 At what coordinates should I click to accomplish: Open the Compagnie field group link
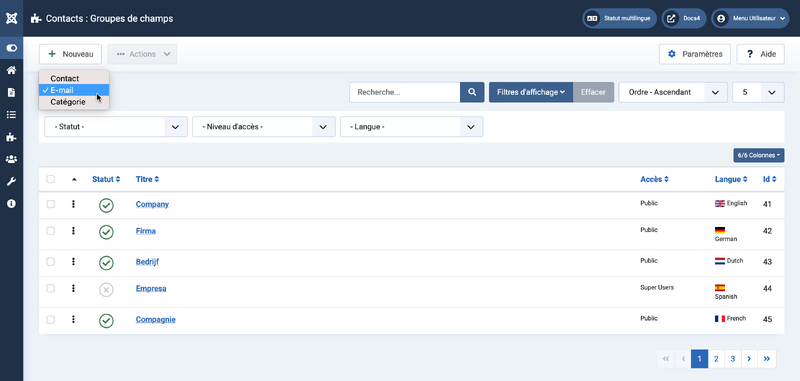tap(156, 319)
